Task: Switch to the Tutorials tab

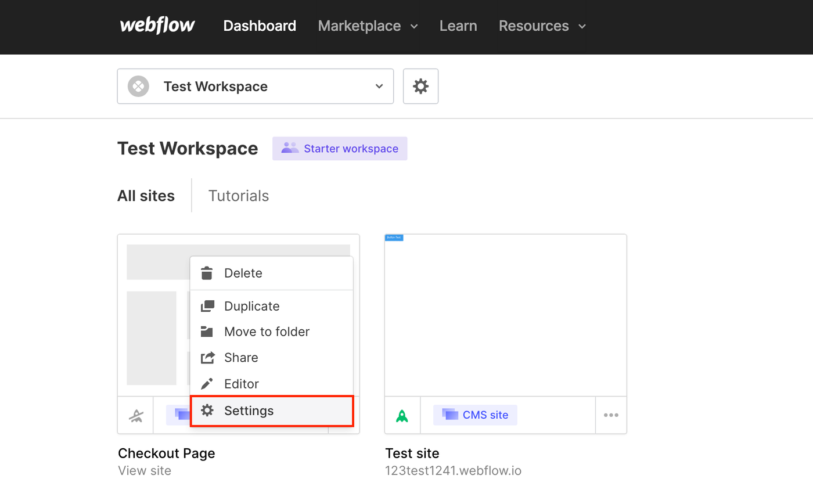Action: pyautogui.click(x=239, y=196)
